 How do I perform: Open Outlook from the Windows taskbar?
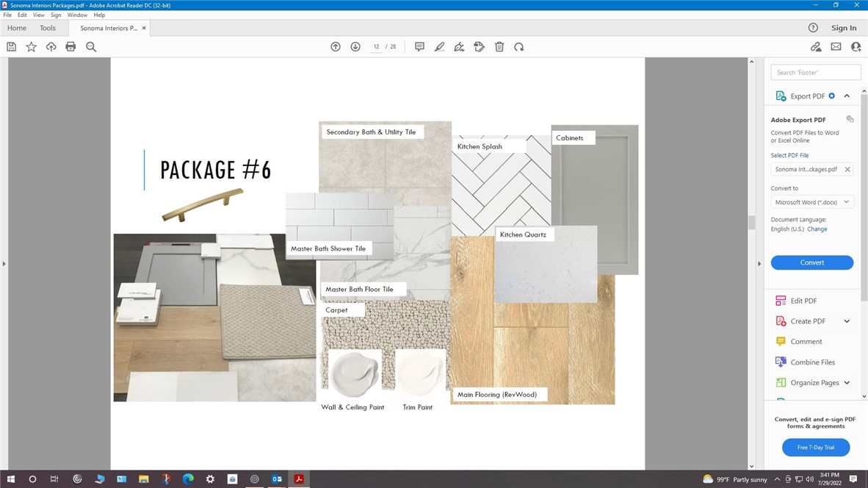(277, 479)
